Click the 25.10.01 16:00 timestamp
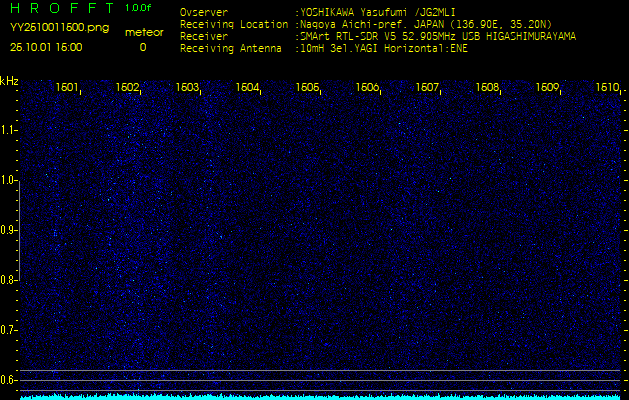629x400 pixels. (47, 47)
